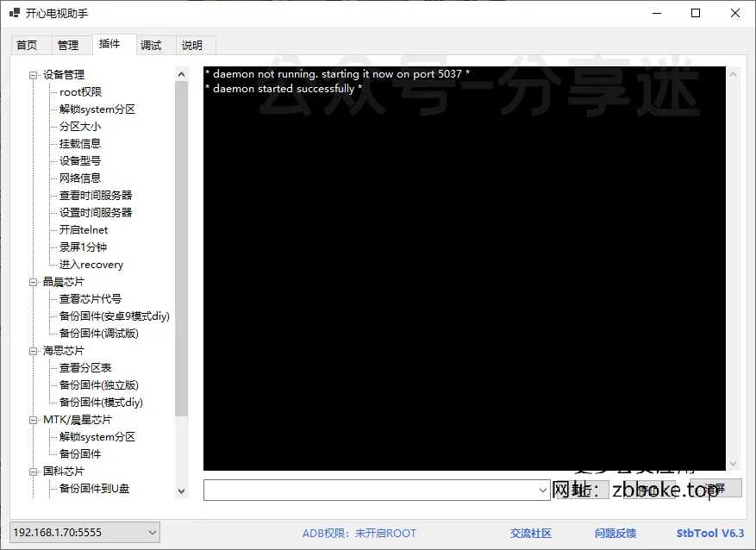Switch to the 首页 tab
This screenshot has height=550, width=756.
click(27, 46)
